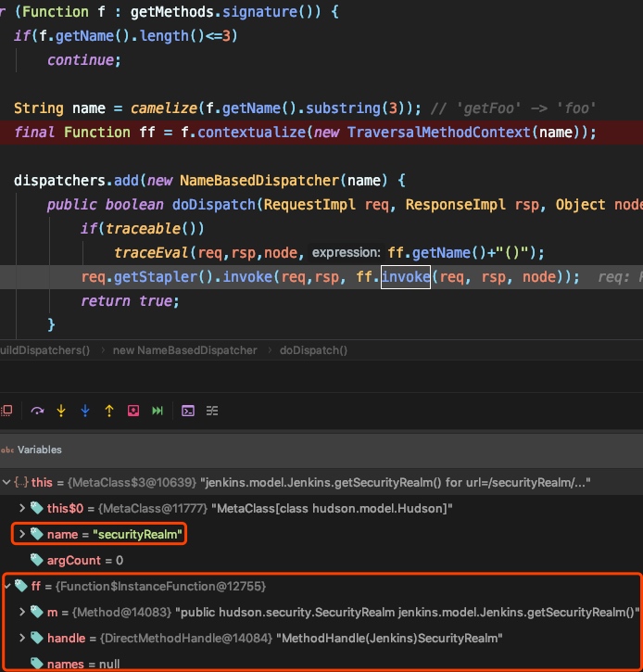Click the Show Execution Point icon

point(6,410)
